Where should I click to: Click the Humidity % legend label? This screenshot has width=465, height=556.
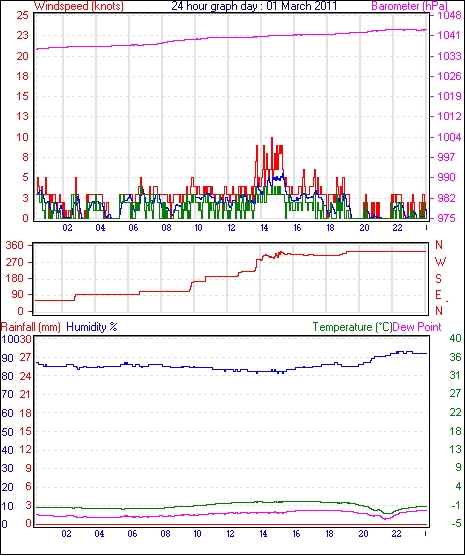[92, 327]
